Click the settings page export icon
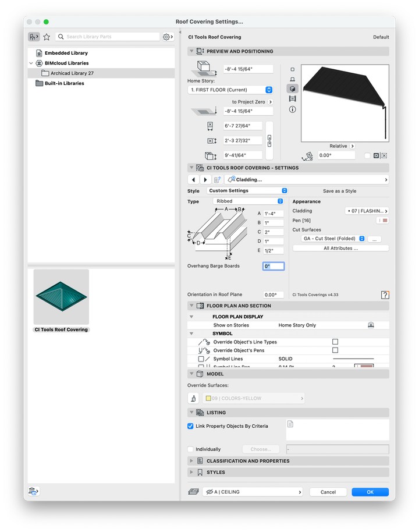The height and width of the screenshot is (532, 419). click(x=218, y=180)
